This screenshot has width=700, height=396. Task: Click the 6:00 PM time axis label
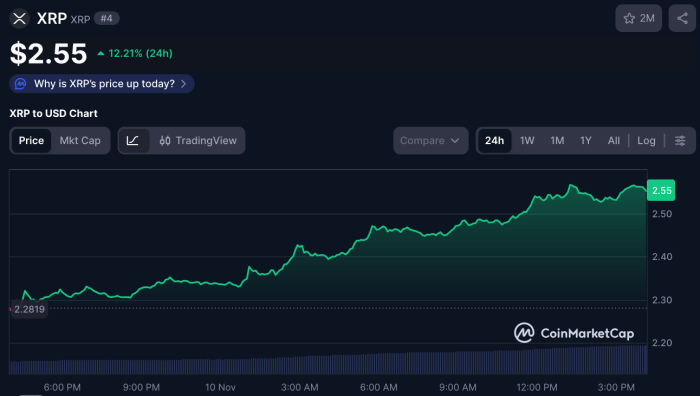click(x=62, y=387)
